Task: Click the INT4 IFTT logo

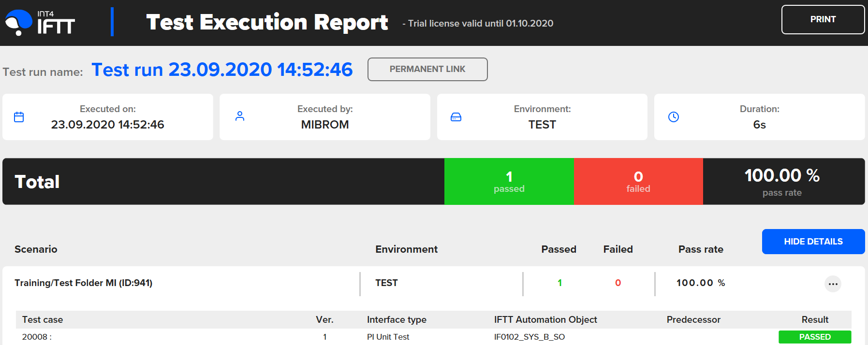Action: tap(40, 23)
